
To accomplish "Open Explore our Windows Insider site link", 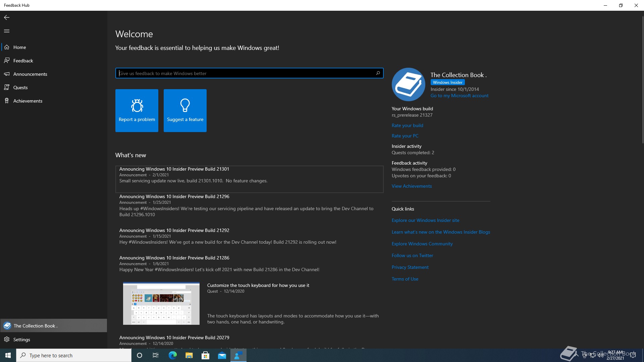I will click(x=426, y=220).
